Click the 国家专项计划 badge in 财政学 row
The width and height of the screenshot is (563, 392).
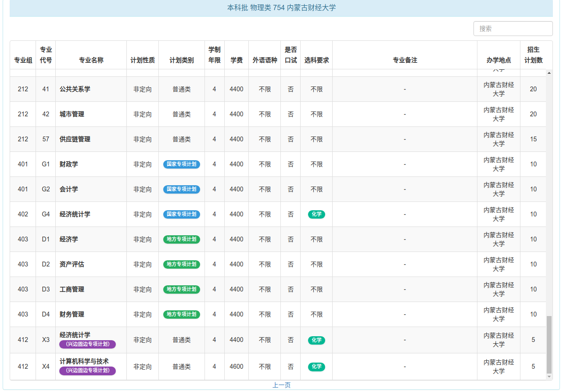pos(182,164)
